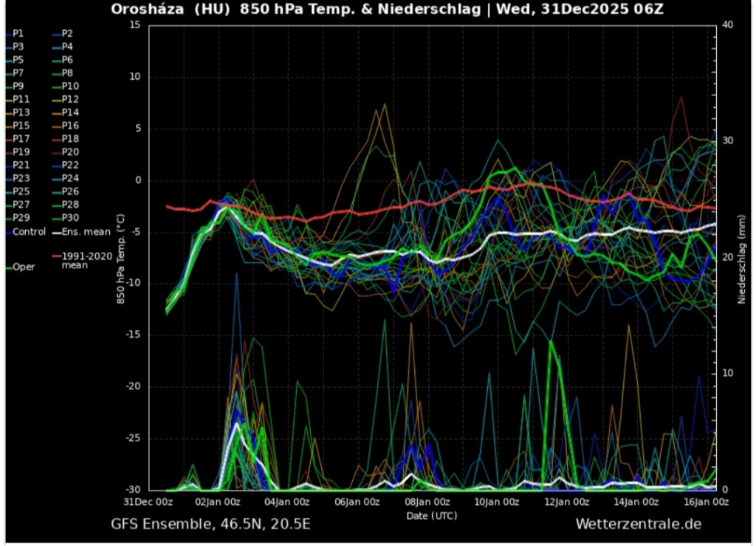Click the 31Dec 00z date tick
756x546 pixels.
coord(149,502)
